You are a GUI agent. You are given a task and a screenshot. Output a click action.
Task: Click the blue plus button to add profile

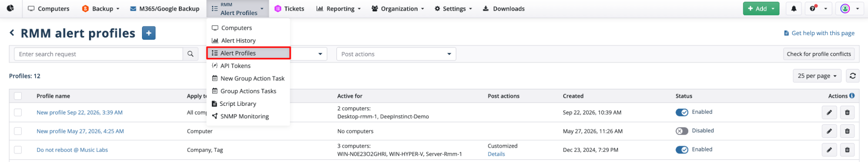149,33
